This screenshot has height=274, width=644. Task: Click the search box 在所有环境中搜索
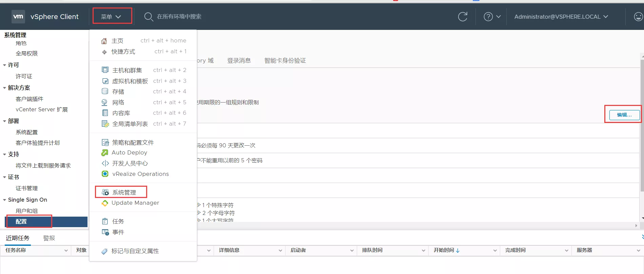tap(179, 17)
